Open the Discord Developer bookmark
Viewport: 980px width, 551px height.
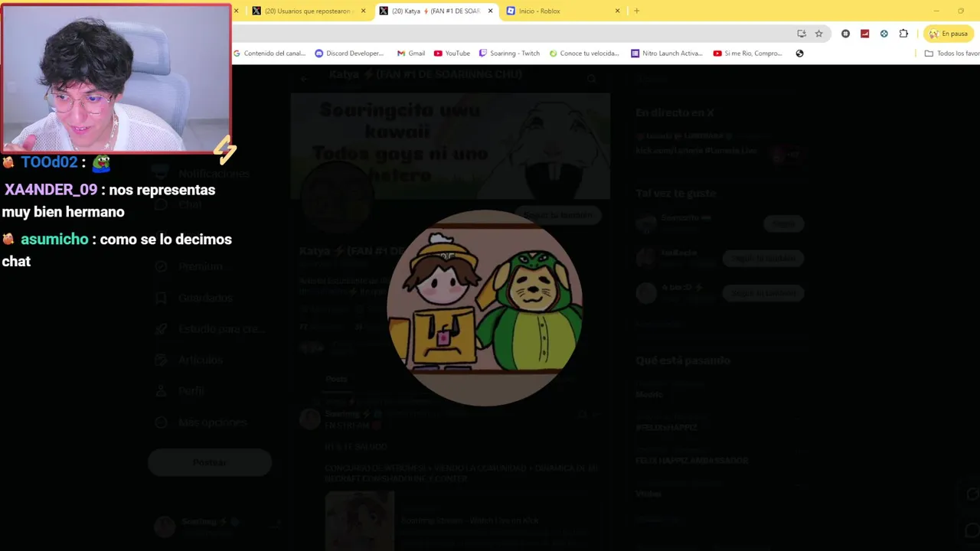point(349,54)
